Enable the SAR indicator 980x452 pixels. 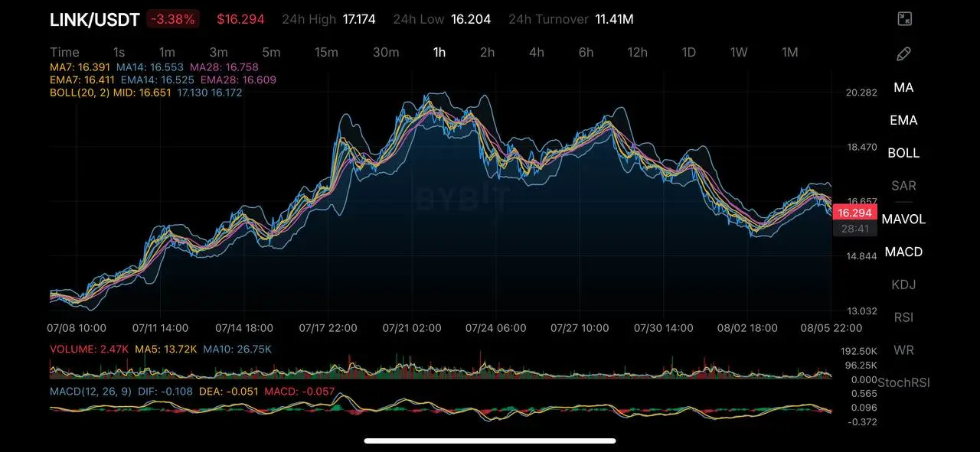tap(903, 186)
